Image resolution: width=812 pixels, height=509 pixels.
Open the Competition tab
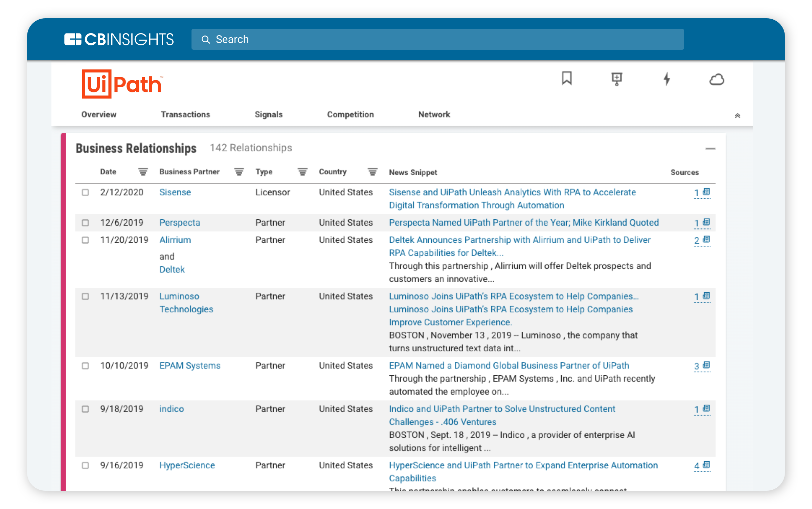[350, 114]
